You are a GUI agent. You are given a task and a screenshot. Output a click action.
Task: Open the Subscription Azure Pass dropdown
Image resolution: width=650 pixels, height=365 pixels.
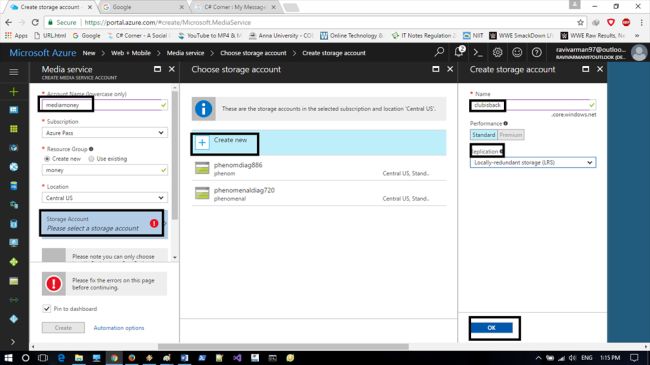pyautogui.click(x=104, y=133)
